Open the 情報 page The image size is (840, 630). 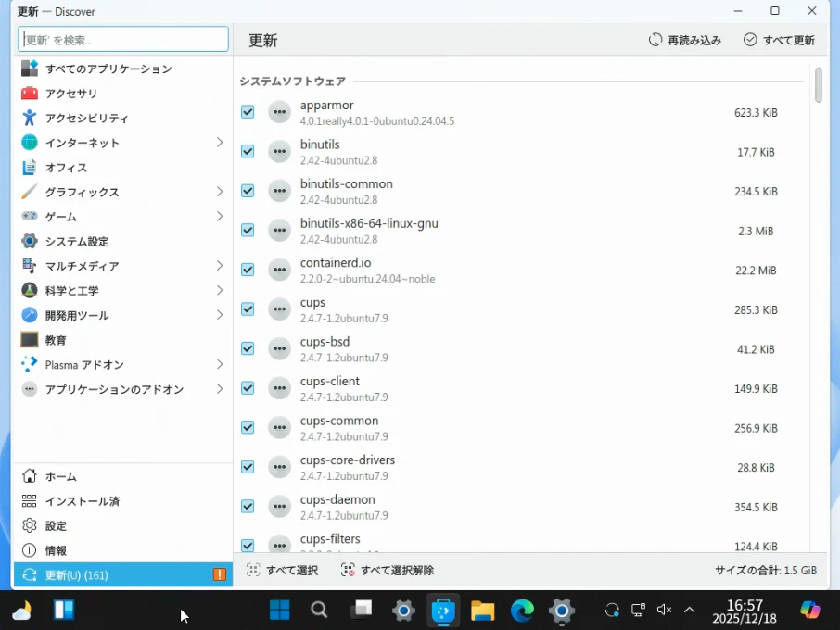coord(122,549)
